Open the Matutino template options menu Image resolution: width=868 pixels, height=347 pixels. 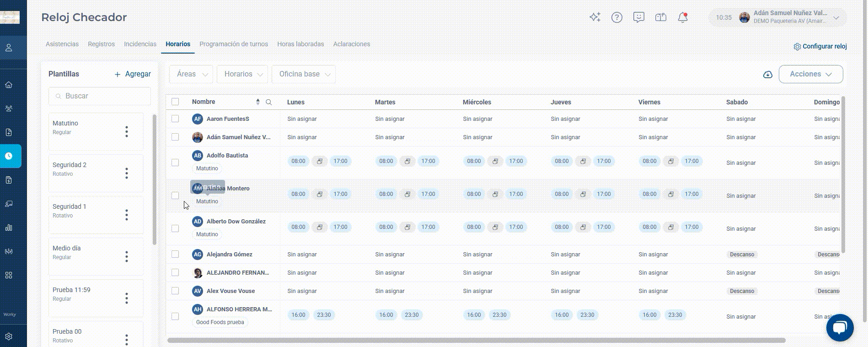pyautogui.click(x=127, y=132)
